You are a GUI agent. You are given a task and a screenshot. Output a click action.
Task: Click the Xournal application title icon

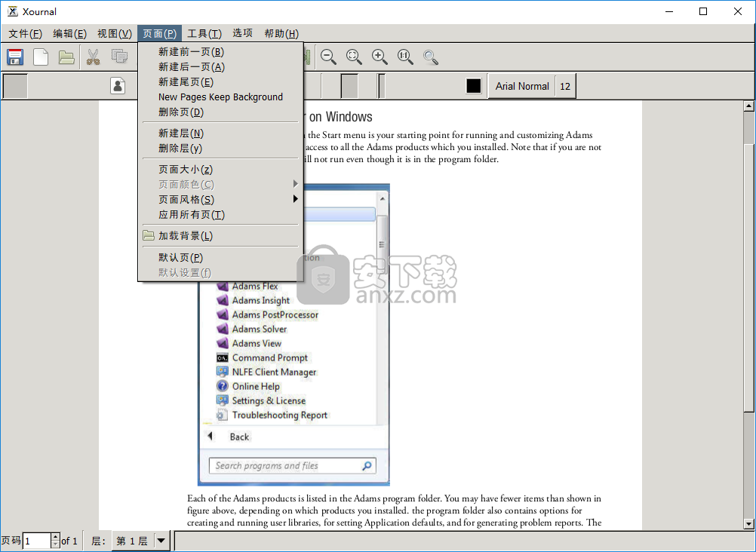point(13,11)
